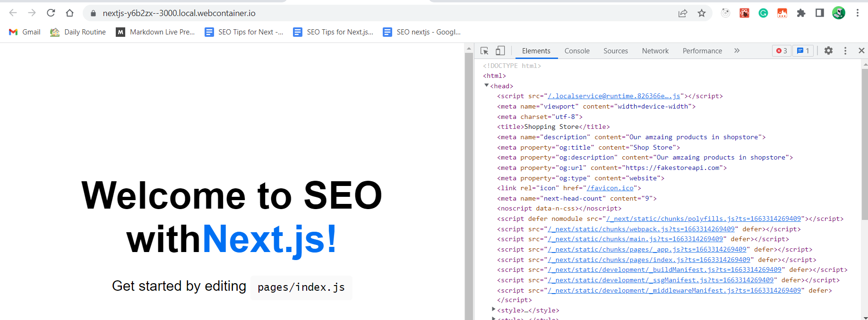Open the webpack.js script link
The image size is (868, 320).
[641, 229]
